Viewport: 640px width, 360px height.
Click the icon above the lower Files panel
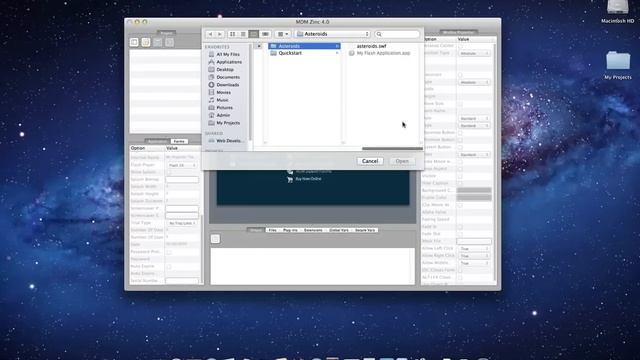(215, 239)
